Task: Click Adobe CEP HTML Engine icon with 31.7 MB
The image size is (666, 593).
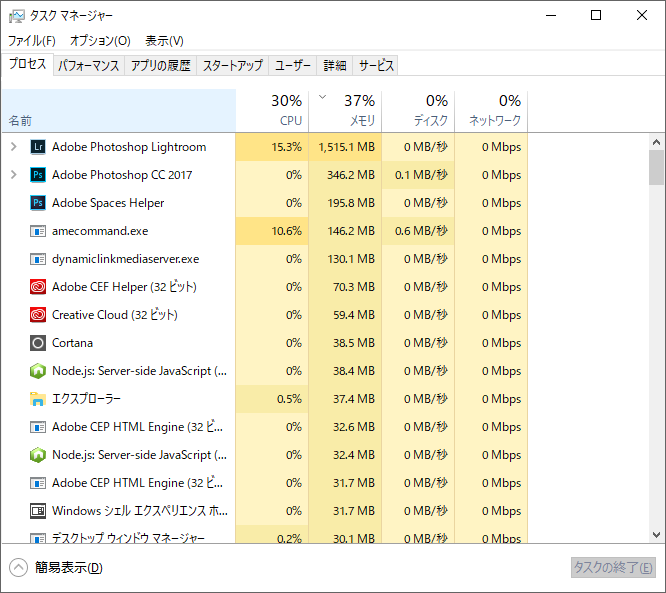Action: tap(38, 483)
